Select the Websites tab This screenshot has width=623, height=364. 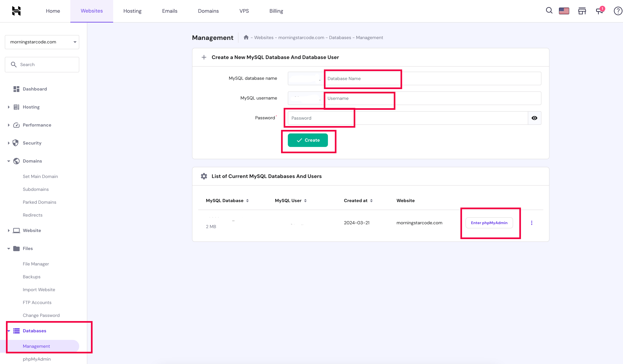point(92,11)
